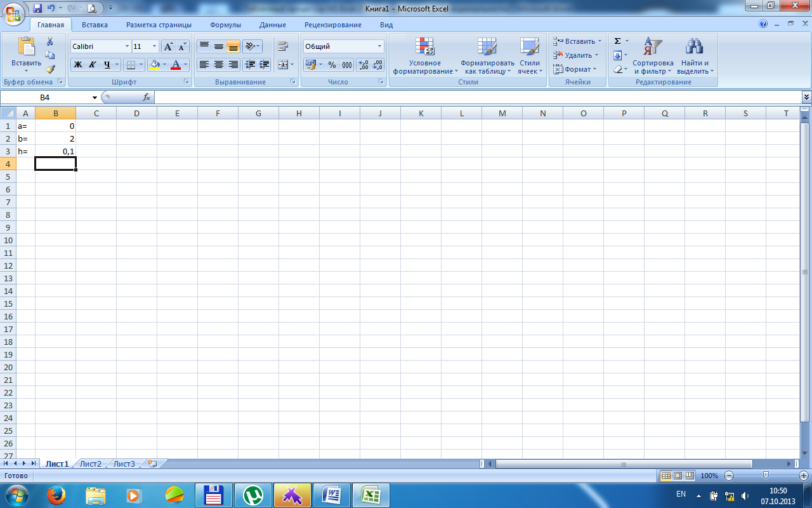Align text right
The image size is (812, 508).
click(233, 65)
